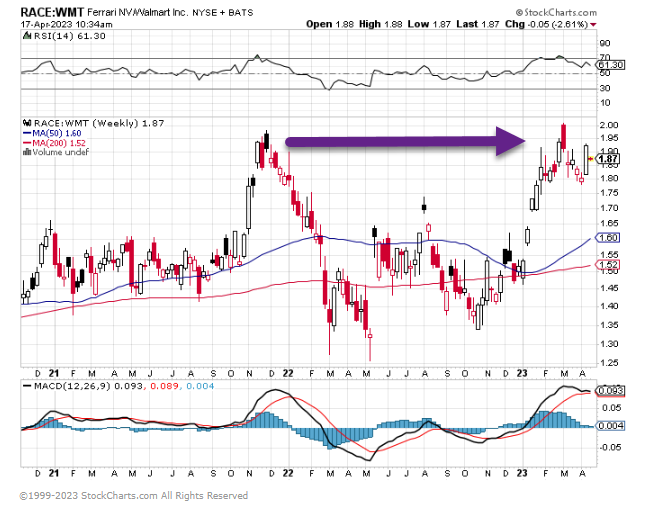
Task: Click the red boxed 1.52 MA value tag
Action: [607, 265]
